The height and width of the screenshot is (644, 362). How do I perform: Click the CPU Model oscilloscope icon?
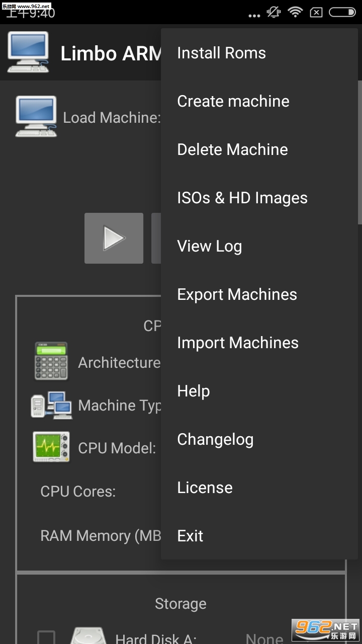coord(51,447)
